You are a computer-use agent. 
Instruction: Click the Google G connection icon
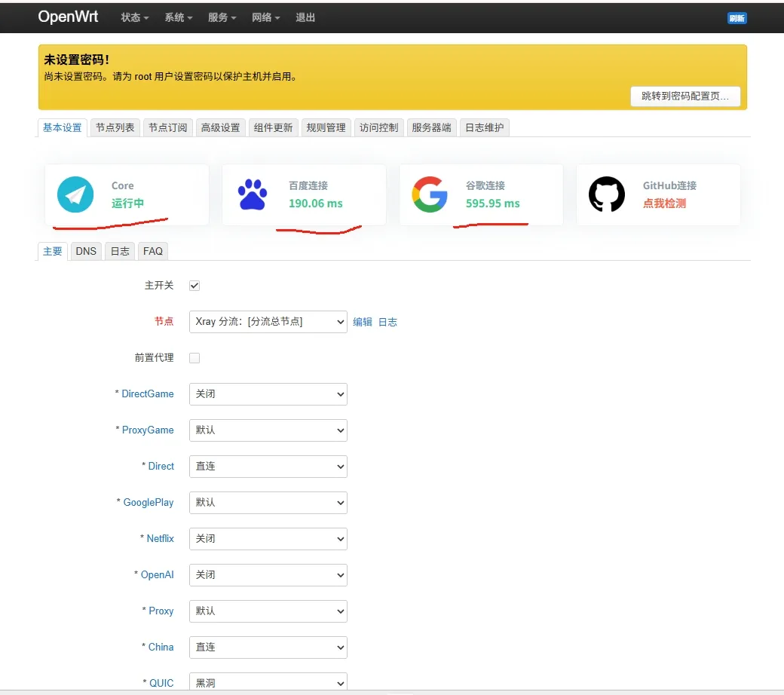click(x=430, y=194)
